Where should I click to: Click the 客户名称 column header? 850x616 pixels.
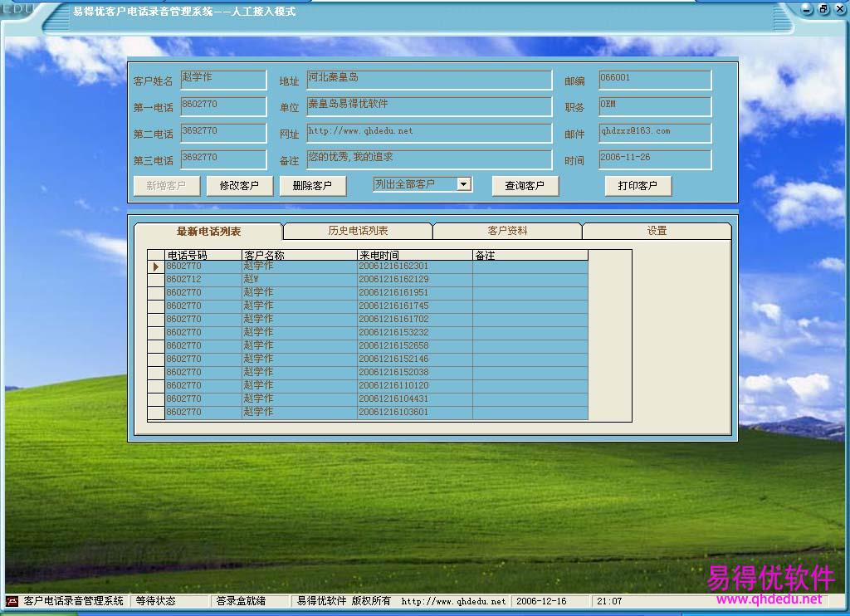coord(299,255)
